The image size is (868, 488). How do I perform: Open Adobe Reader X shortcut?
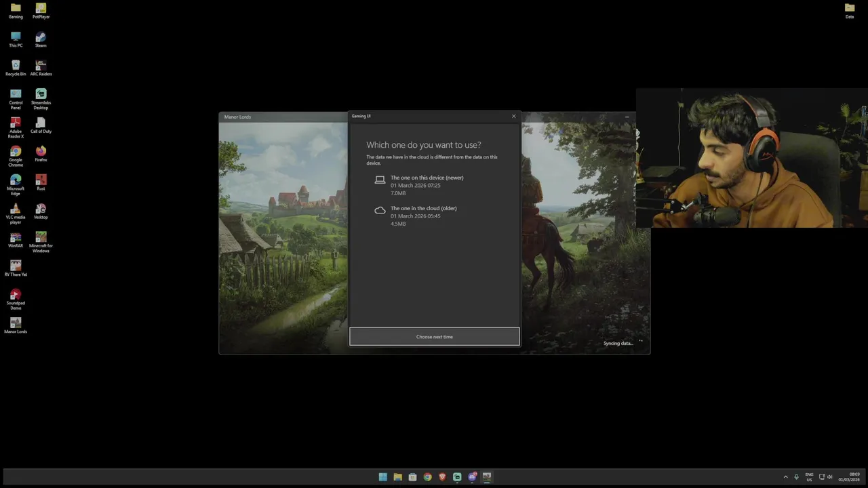pyautogui.click(x=16, y=127)
